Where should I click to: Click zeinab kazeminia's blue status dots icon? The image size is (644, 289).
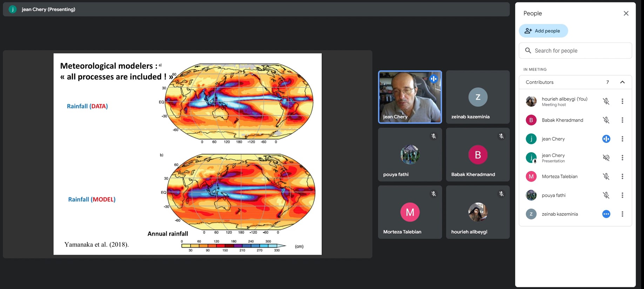tap(606, 214)
